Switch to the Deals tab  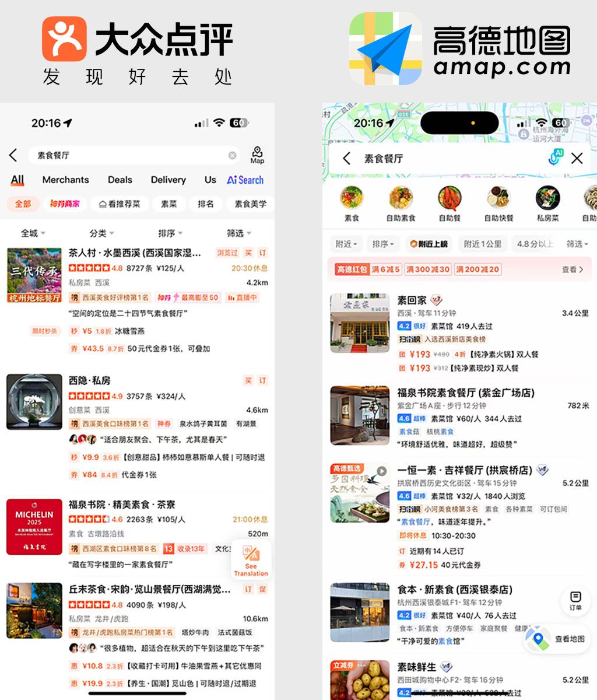coord(120,180)
